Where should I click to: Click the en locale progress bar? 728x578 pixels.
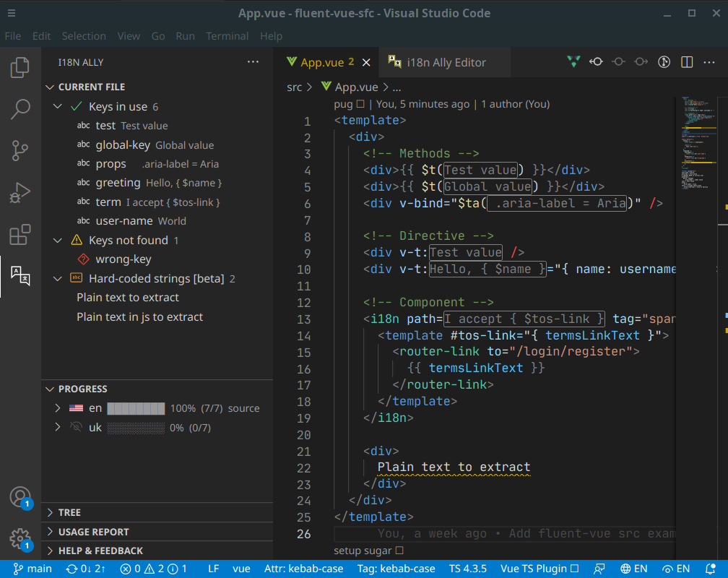[x=136, y=408]
